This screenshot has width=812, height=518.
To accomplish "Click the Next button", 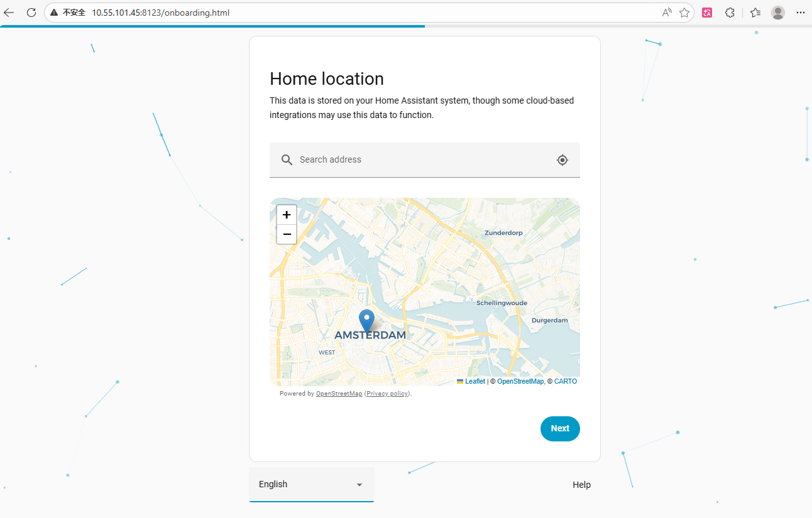I will 559,429.
